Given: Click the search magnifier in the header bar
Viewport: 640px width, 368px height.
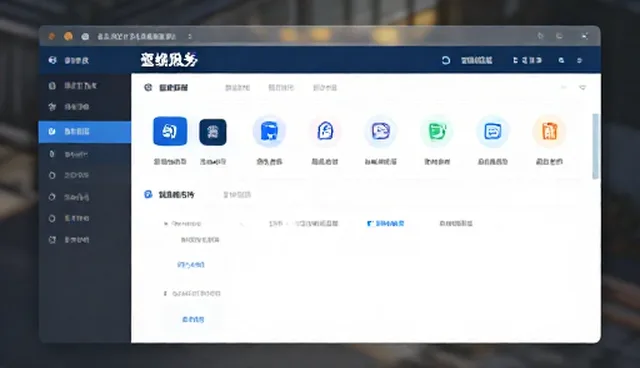Looking at the screenshot, I should [x=561, y=60].
